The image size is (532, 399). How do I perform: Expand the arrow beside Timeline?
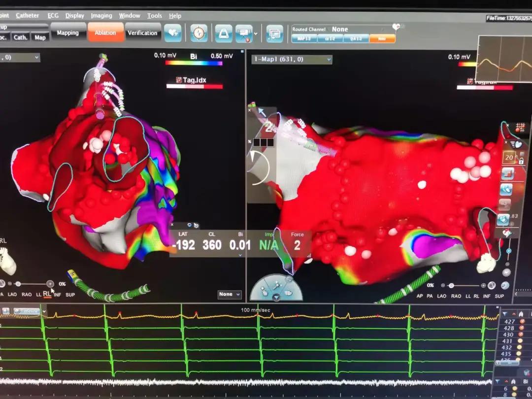click(x=44, y=311)
